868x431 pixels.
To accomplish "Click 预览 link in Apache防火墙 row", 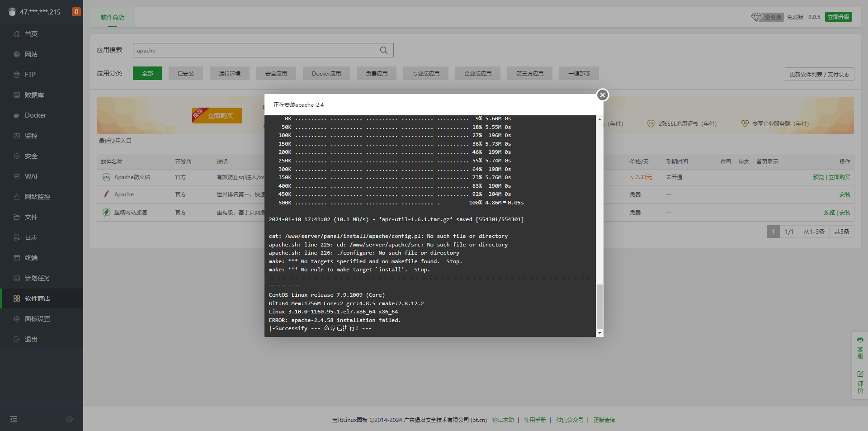I will pos(818,177).
